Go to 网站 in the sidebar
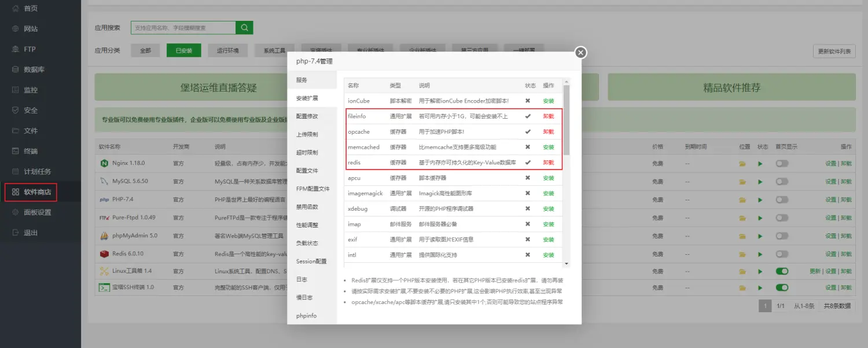Image resolution: width=868 pixels, height=348 pixels. (31, 29)
